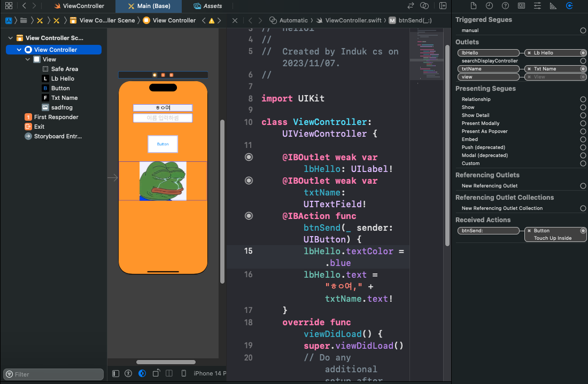Show the Connections inspector
The image size is (588, 384).
[569, 6]
